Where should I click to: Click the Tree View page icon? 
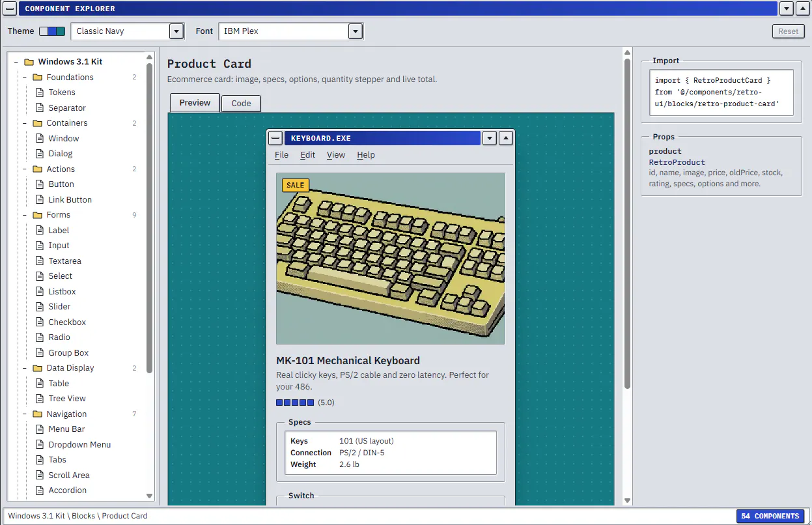[39, 399]
